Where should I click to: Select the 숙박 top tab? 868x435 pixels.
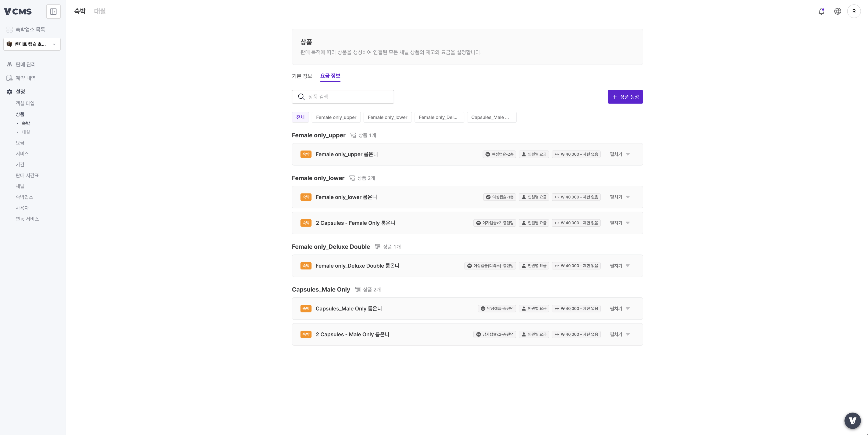[80, 11]
